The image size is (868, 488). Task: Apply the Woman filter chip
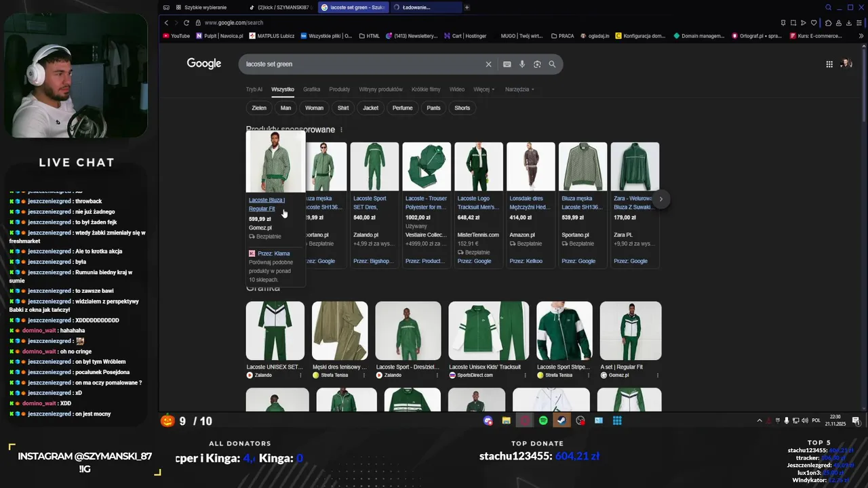(314, 108)
